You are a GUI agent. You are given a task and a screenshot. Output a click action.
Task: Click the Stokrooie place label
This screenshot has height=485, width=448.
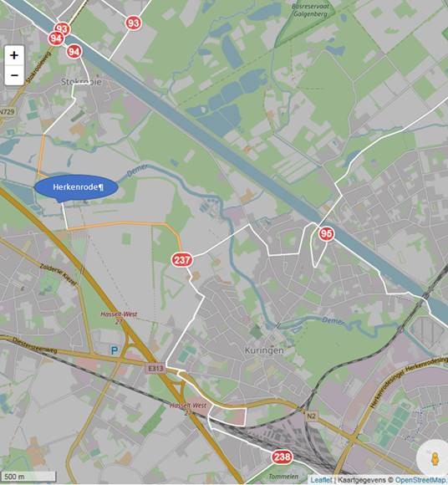[x=81, y=82]
